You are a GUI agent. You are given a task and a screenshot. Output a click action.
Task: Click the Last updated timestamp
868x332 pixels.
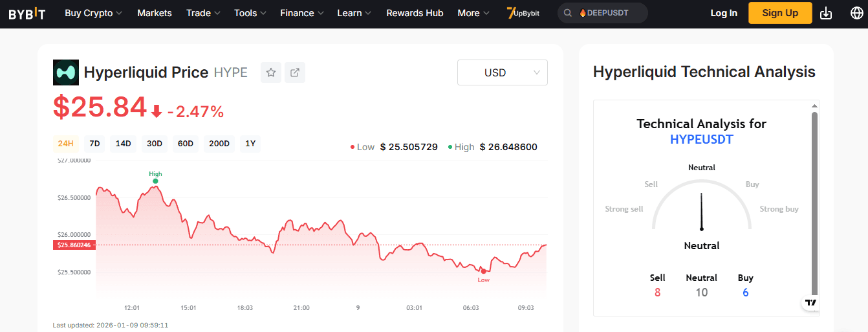[x=111, y=325]
